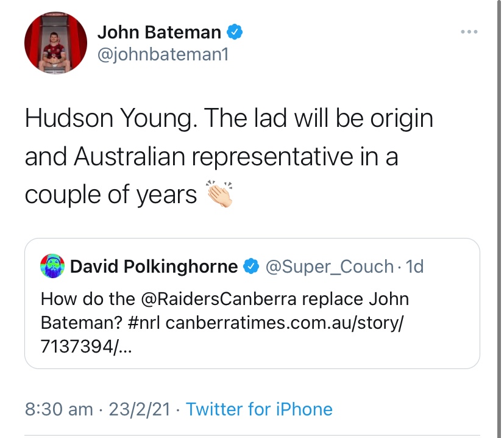
Task: Open the canberratimes.com.au story link
Action: point(283,323)
